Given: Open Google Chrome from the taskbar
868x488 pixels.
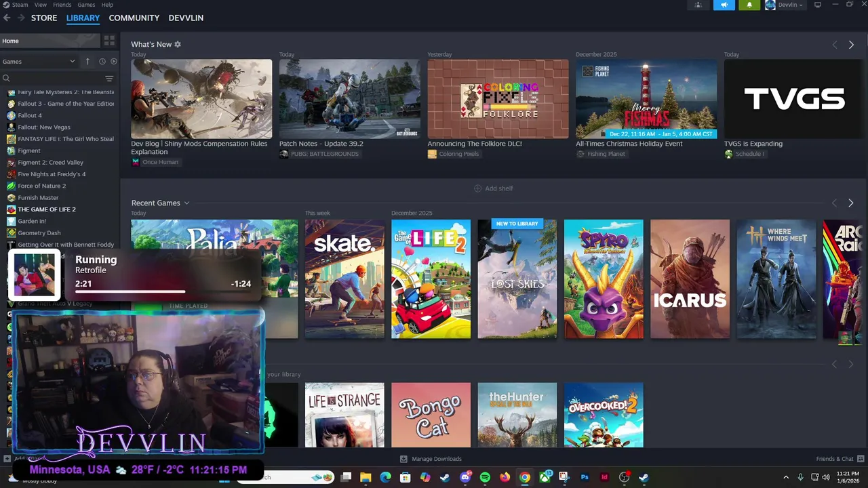Looking at the screenshot, I should (x=525, y=477).
